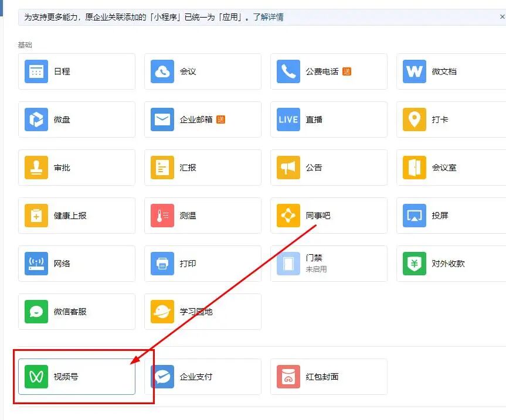Screen dimensions: 506x420
Task: Click the 健康上报 label text
Action: pos(70,216)
